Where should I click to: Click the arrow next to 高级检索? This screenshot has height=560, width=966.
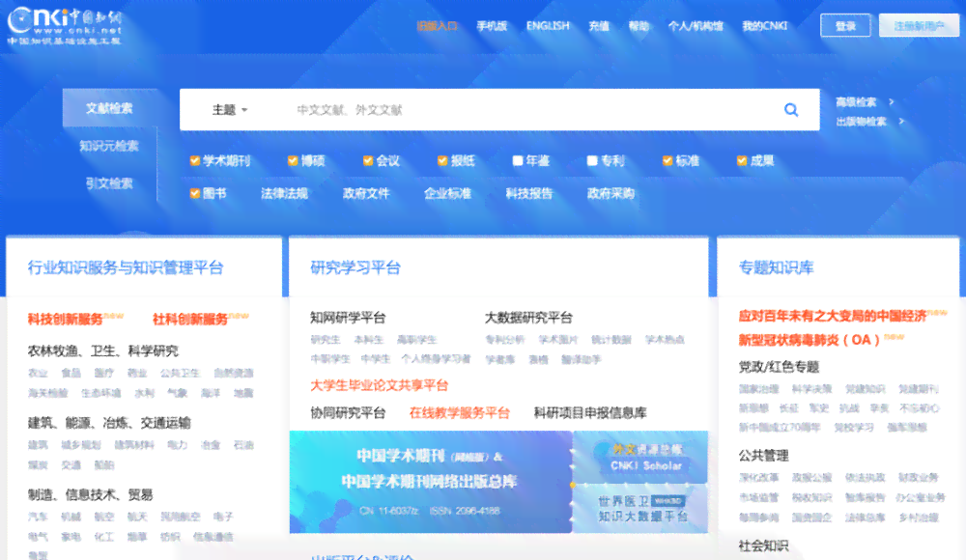pyautogui.click(x=891, y=101)
